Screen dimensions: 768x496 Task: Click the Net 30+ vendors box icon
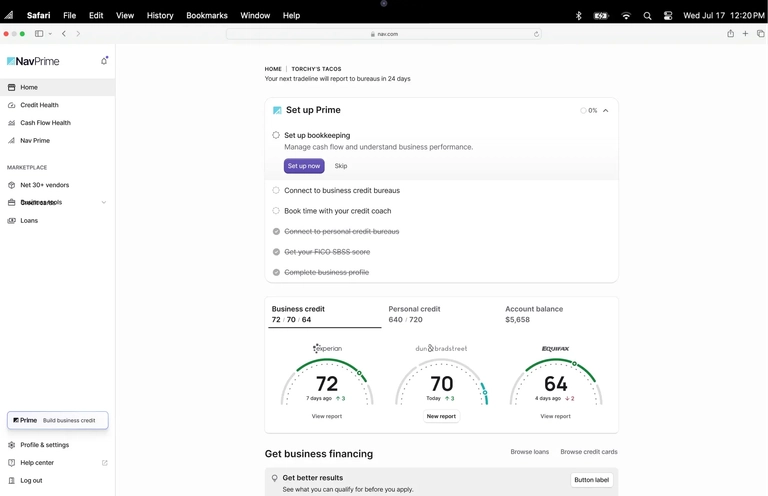click(12, 185)
